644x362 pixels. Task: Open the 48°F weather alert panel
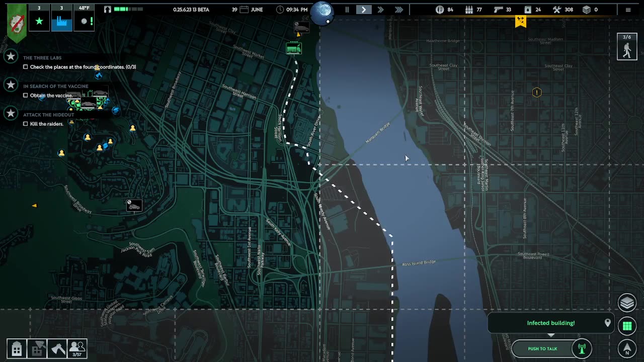click(x=84, y=18)
